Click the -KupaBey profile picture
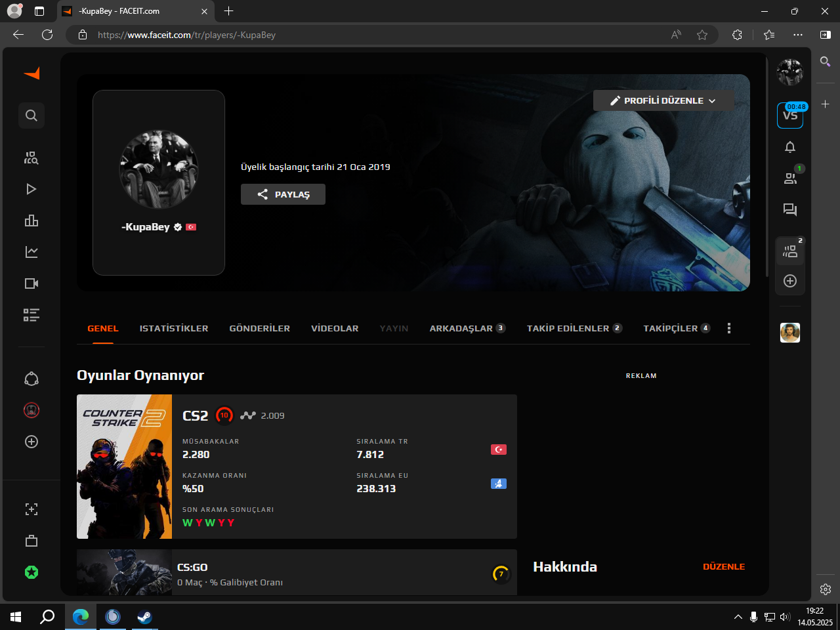Screen dimensions: 840x630 159,169
